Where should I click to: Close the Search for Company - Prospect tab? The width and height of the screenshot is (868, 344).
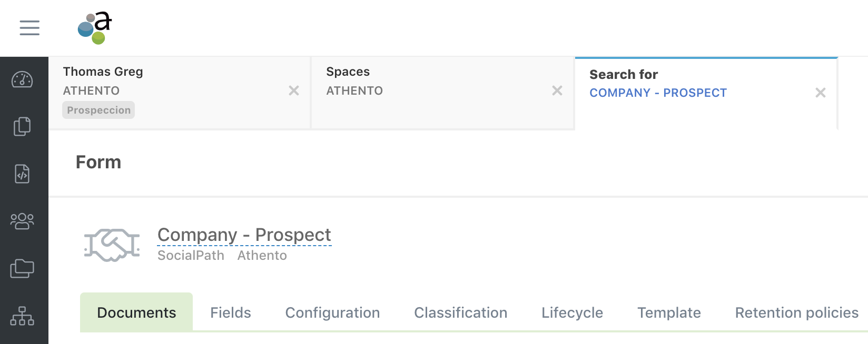pyautogui.click(x=821, y=93)
